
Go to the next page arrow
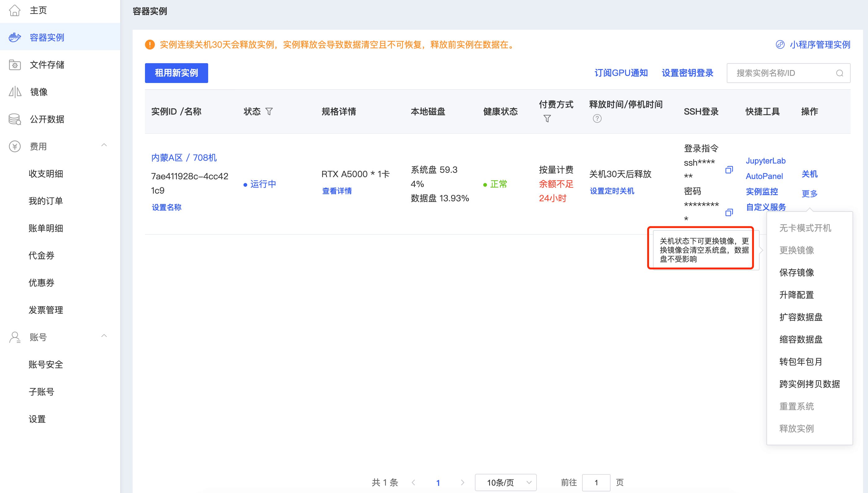tap(462, 482)
